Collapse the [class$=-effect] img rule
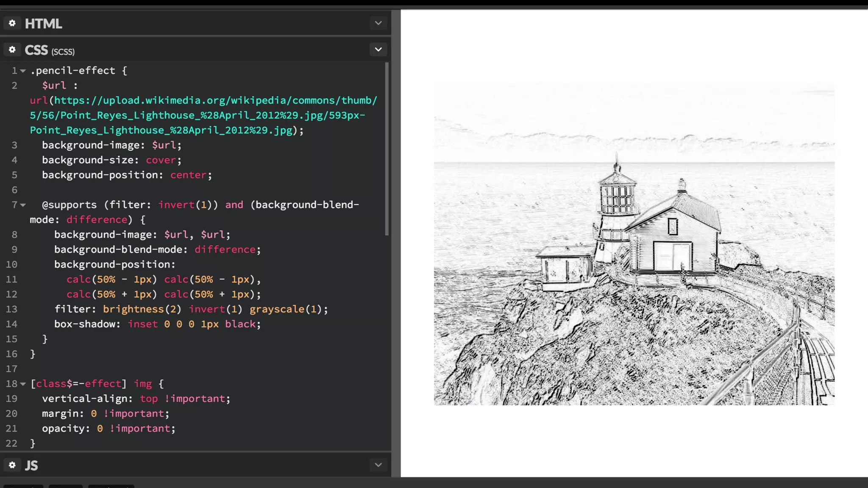 23,384
